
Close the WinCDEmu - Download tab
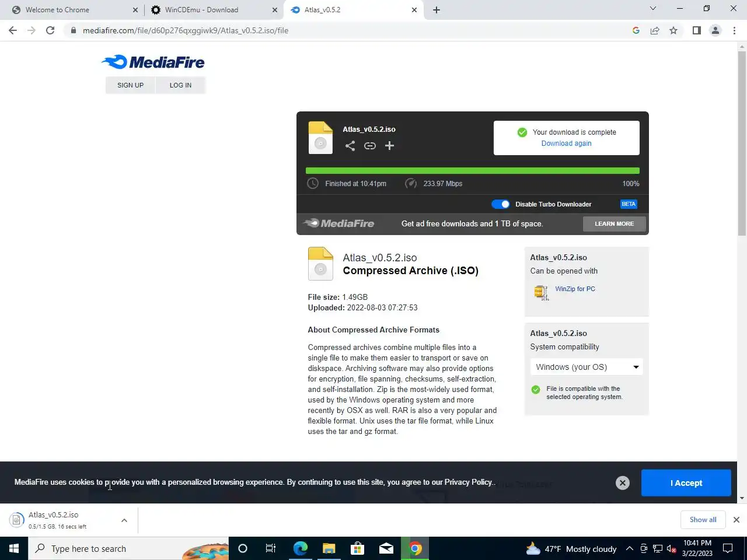click(275, 10)
